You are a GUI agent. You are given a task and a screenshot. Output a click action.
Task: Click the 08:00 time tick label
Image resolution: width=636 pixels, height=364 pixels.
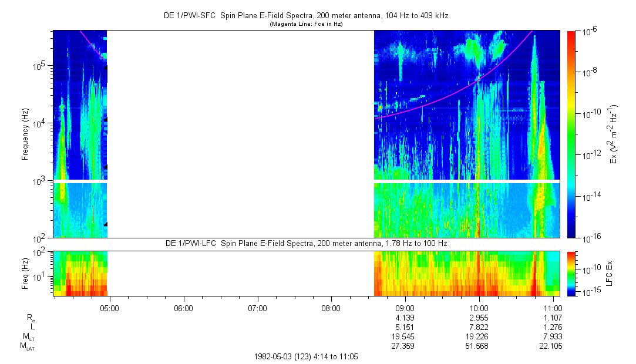(x=331, y=308)
